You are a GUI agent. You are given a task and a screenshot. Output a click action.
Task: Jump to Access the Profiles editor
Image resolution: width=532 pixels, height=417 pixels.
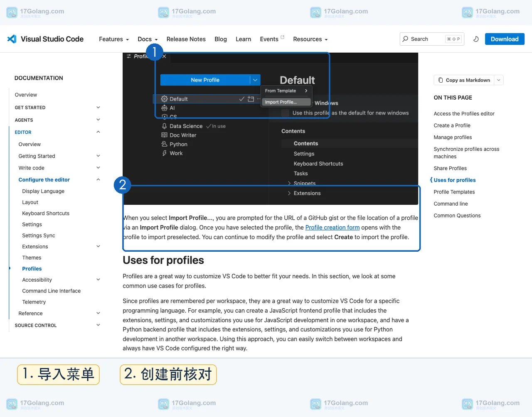coord(464,114)
